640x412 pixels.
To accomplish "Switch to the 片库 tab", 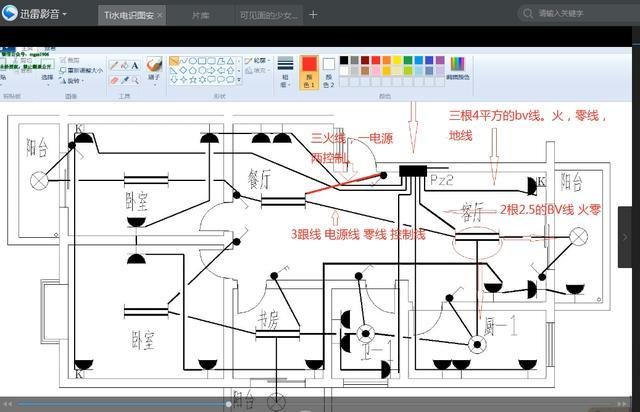I will coord(200,15).
